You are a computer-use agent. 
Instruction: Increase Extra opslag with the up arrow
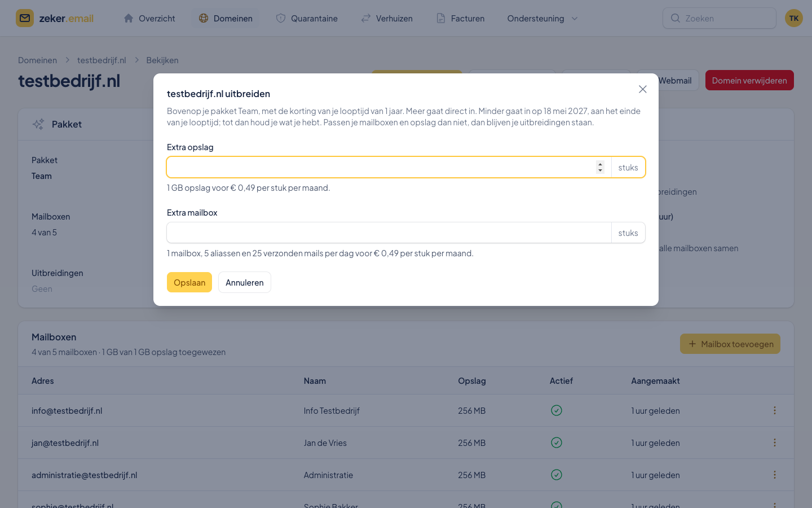click(x=600, y=164)
